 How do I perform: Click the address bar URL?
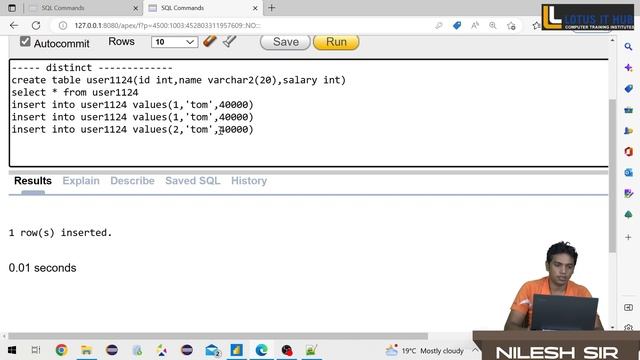167,25
